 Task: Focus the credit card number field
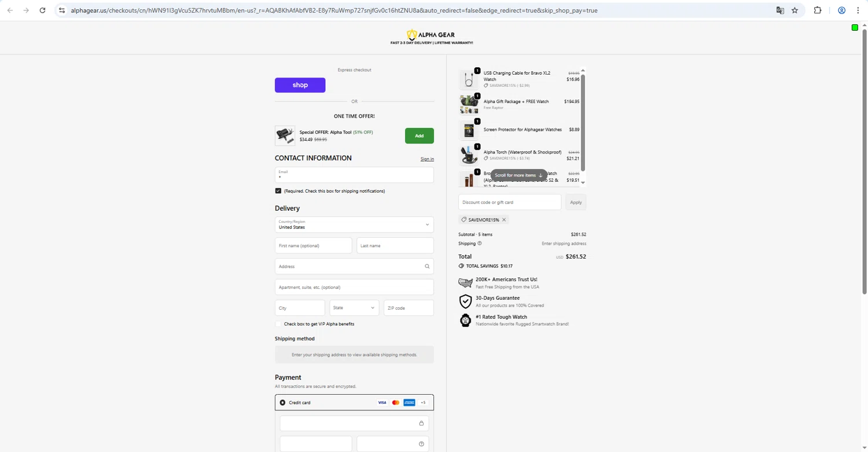point(354,423)
